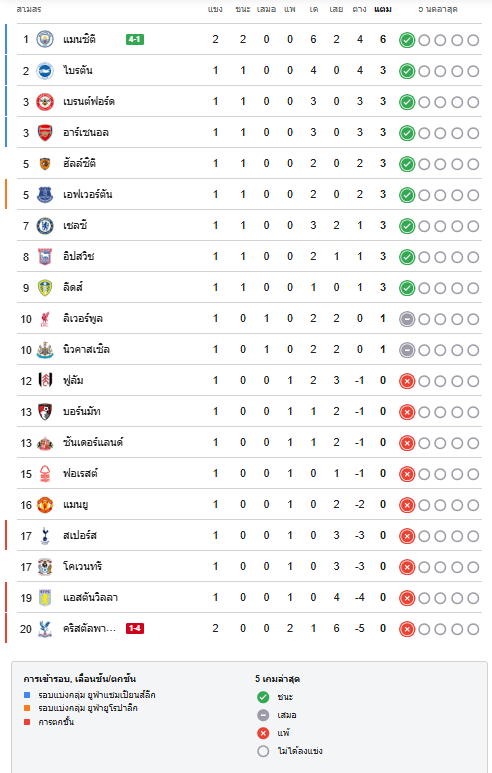Open the red 1-4 score badge
Viewport: 492px width, 773px height.
click(135, 629)
